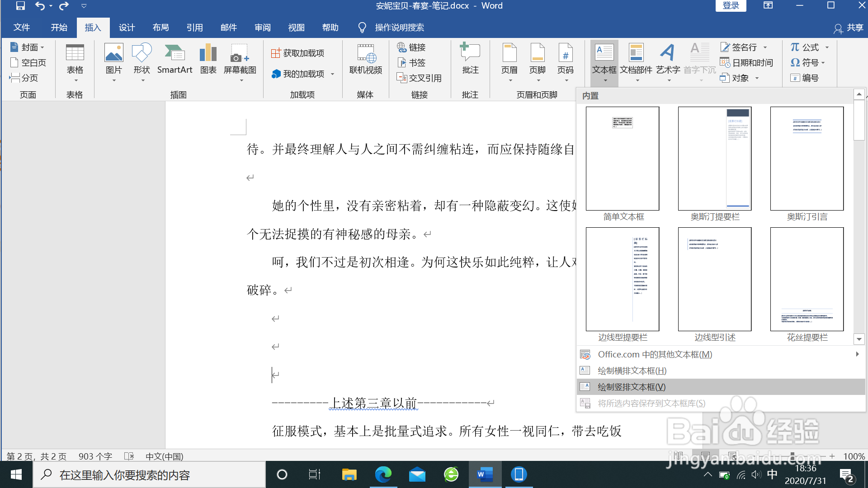868x488 pixels.
Task: Insert a hyperlink (链接)
Action: tap(411, 47)
